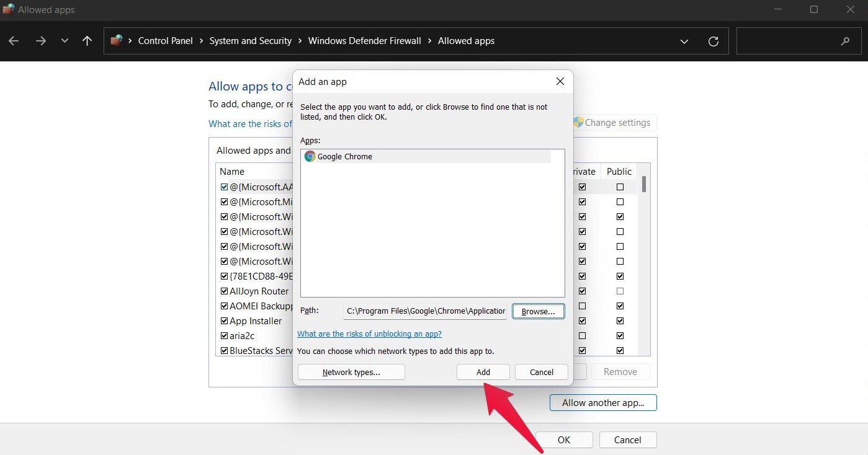The height and width of the screenshot is (455, 868).
Task: Toggle BlueStacks Service name checkbox
Action: coord(224,351)
